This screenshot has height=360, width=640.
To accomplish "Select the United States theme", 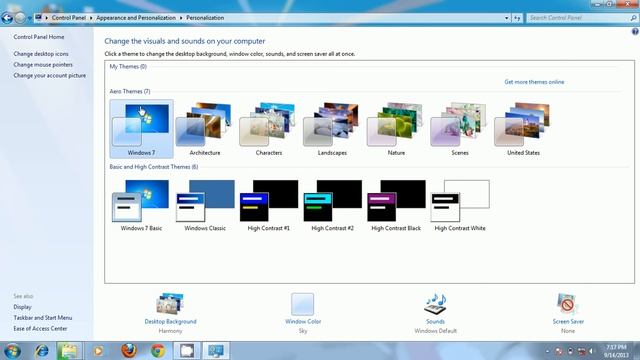I will tap(523, 129).
